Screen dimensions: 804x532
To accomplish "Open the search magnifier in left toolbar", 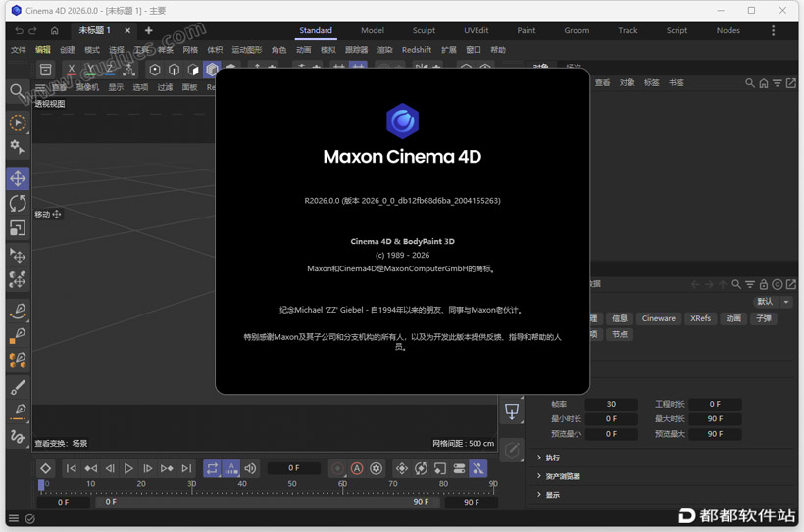I will pos(17,92).
